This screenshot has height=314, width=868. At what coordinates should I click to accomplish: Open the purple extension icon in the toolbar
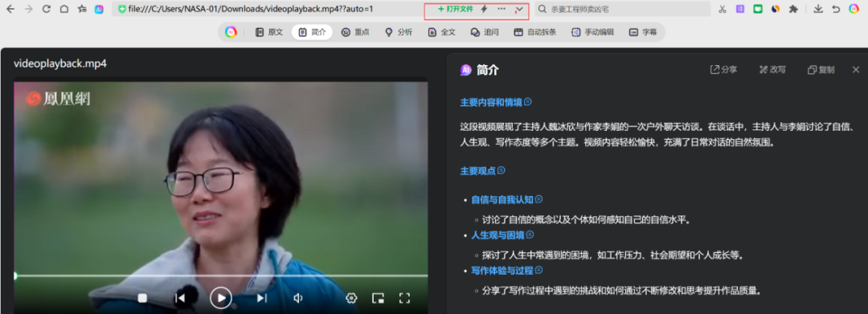coord(740,9)
